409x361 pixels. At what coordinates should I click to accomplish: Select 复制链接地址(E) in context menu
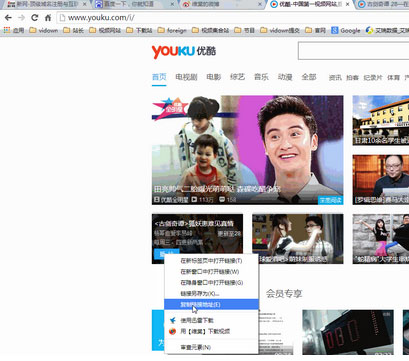[x=211, y=304]
